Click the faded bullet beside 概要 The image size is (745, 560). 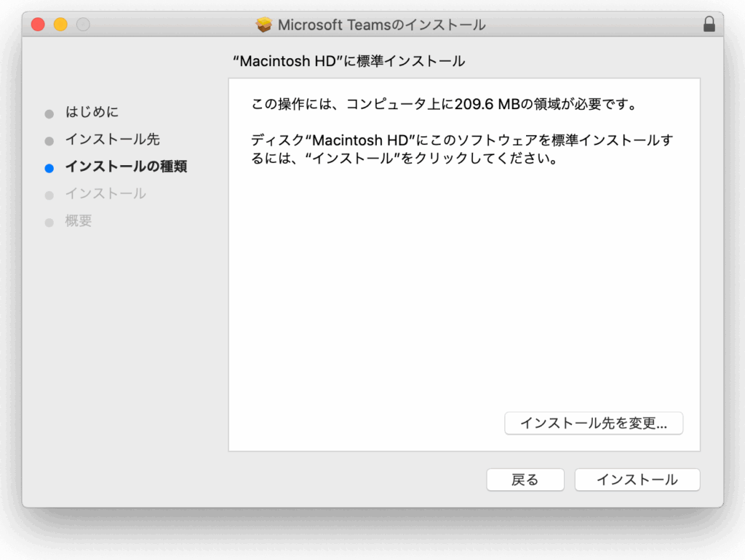(49, 223)
